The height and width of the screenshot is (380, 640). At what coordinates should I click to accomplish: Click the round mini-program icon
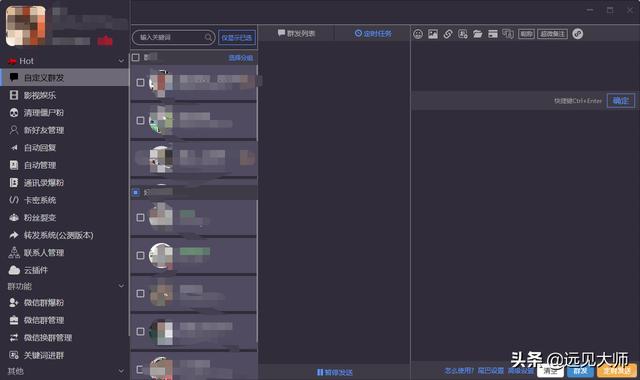point(578,34)
